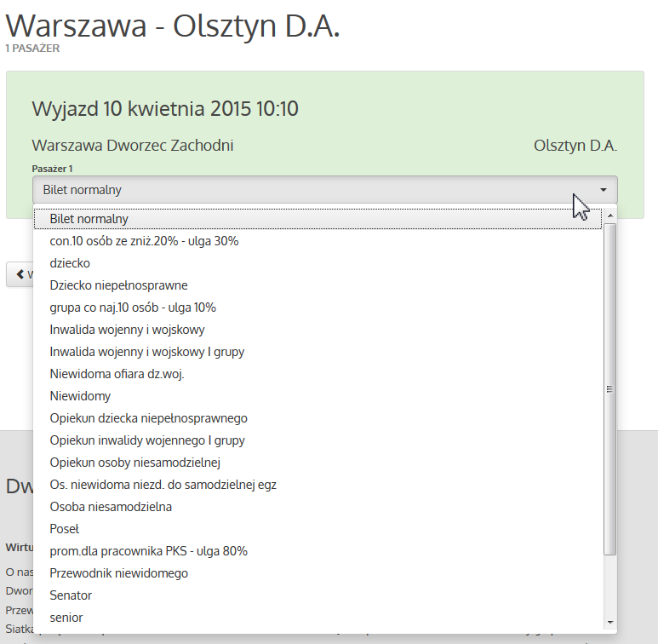Pick the 'Niewidomy' ticket option
This screenshot has height=644, width=658.
(318, 396)
